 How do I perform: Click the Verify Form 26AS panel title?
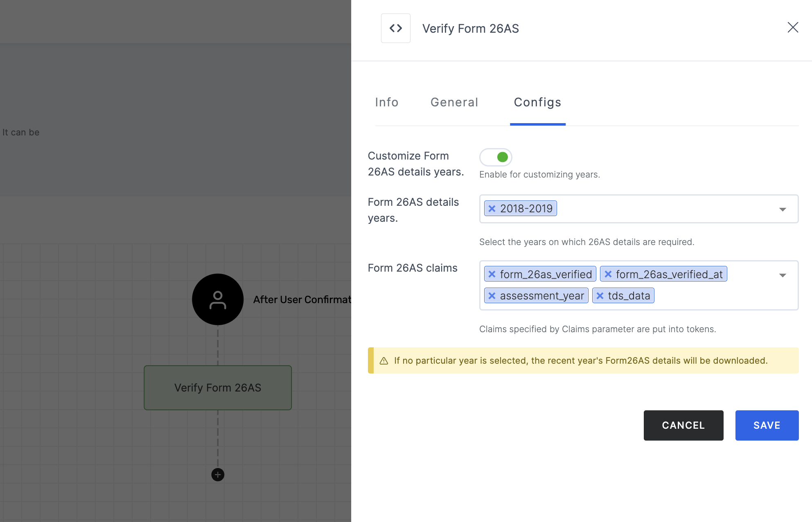pyautogui.click(x=471, y=29)
